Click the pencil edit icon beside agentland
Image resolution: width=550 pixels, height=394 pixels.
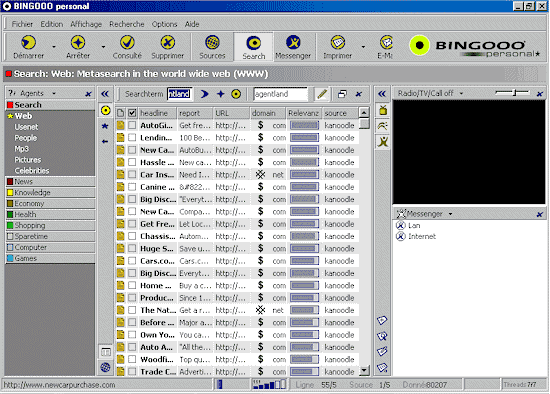coord(322,94)
